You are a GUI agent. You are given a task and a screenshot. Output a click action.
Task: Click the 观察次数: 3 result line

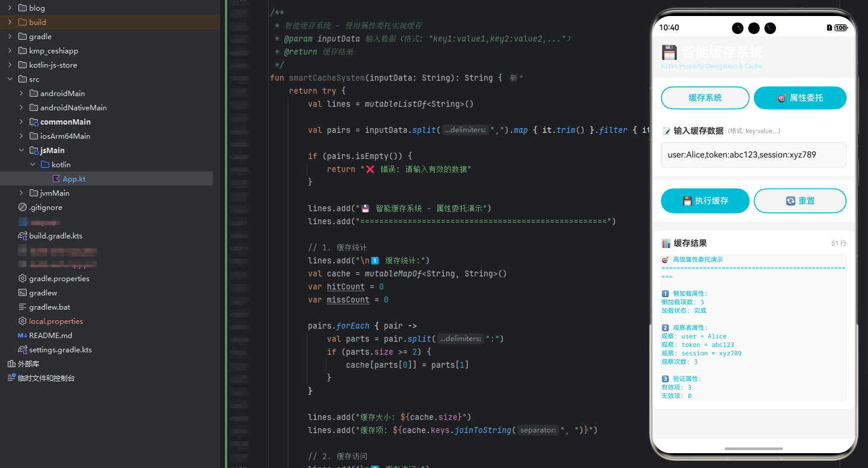(x=679, y=362)
